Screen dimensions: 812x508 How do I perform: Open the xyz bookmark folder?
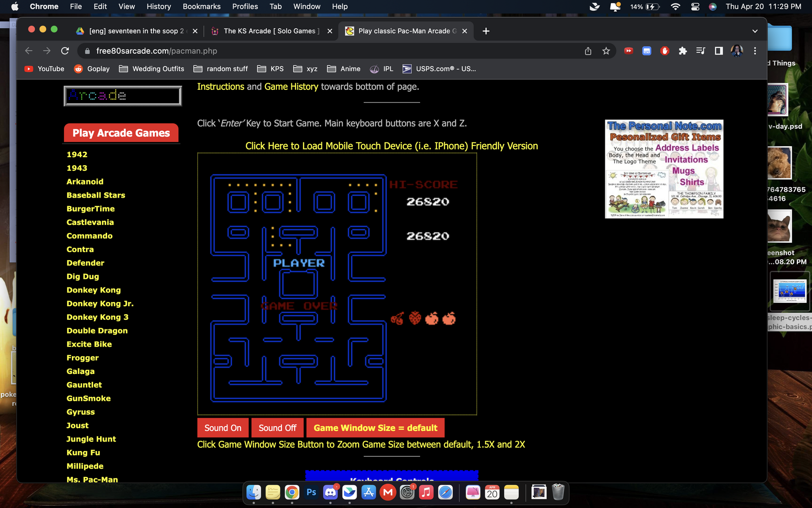point(305,69)
